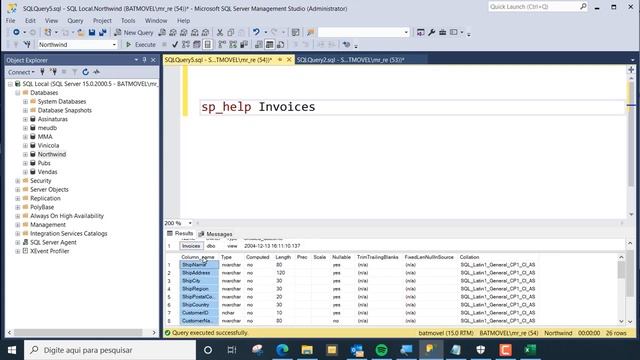Open the Connect dropdown in Object Explorer
The image size is (640, 360).
point(21,72)
